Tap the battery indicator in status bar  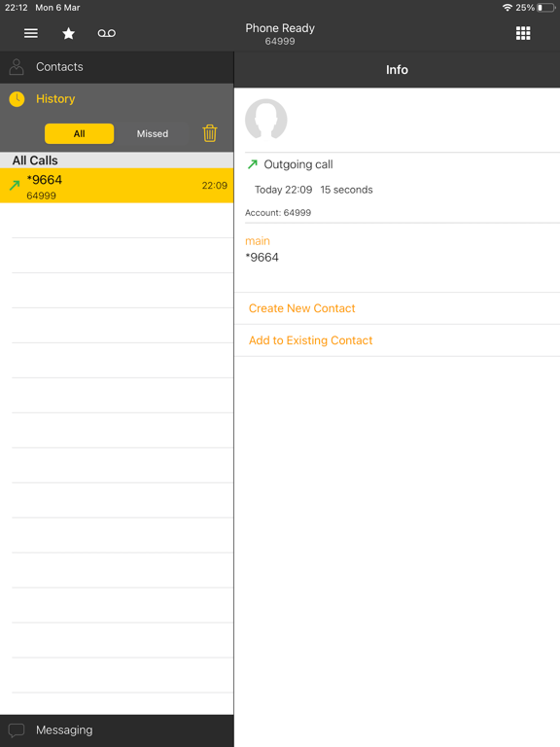pos(545,8)
